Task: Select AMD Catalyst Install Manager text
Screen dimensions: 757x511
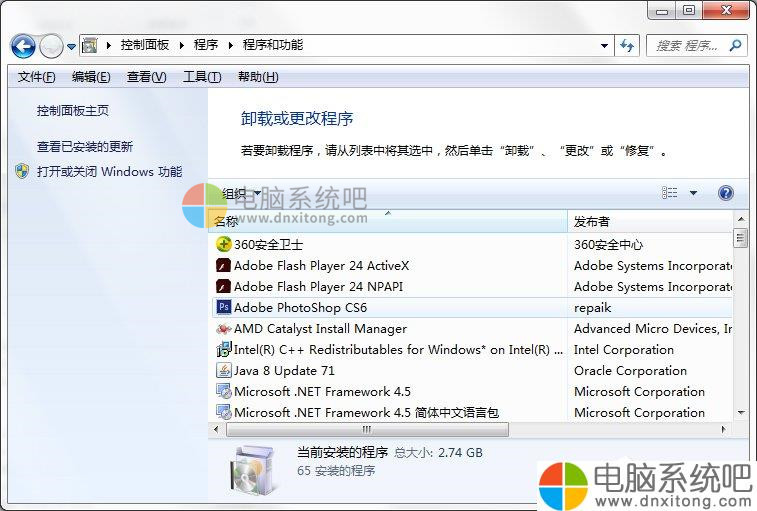Action: click(321, 329)
